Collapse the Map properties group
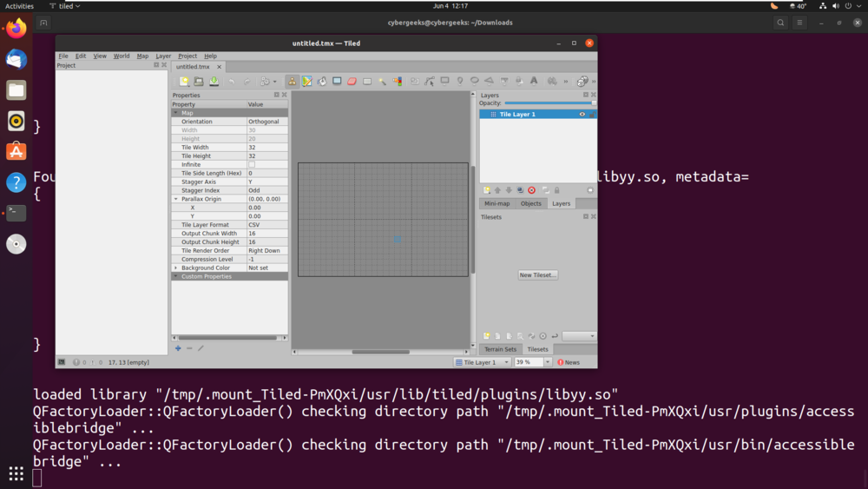The image size is (868, 489). pyautogui.click(x=176, y=113)
